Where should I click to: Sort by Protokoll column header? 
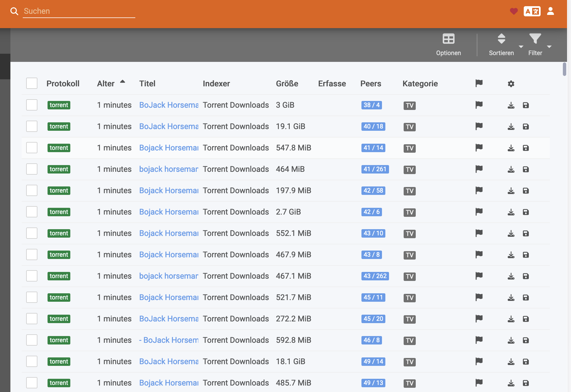pos(63,84)
